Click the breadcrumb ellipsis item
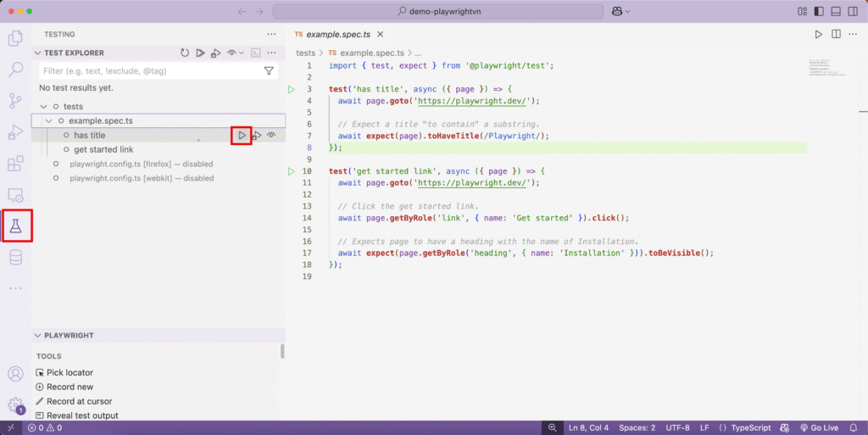This screenshot has width=868, height=435. coord(418,53)
